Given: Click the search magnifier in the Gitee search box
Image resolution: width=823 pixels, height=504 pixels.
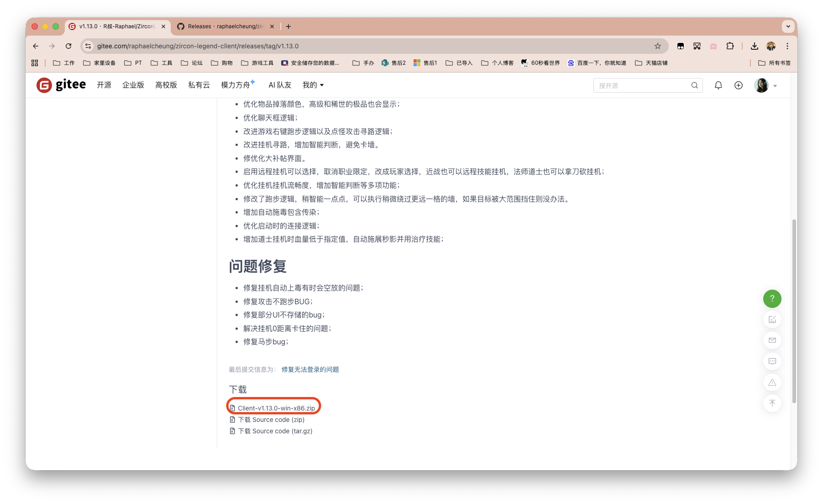Looking at the screenshot, I should pyautogui.click(x=694, y=85).
